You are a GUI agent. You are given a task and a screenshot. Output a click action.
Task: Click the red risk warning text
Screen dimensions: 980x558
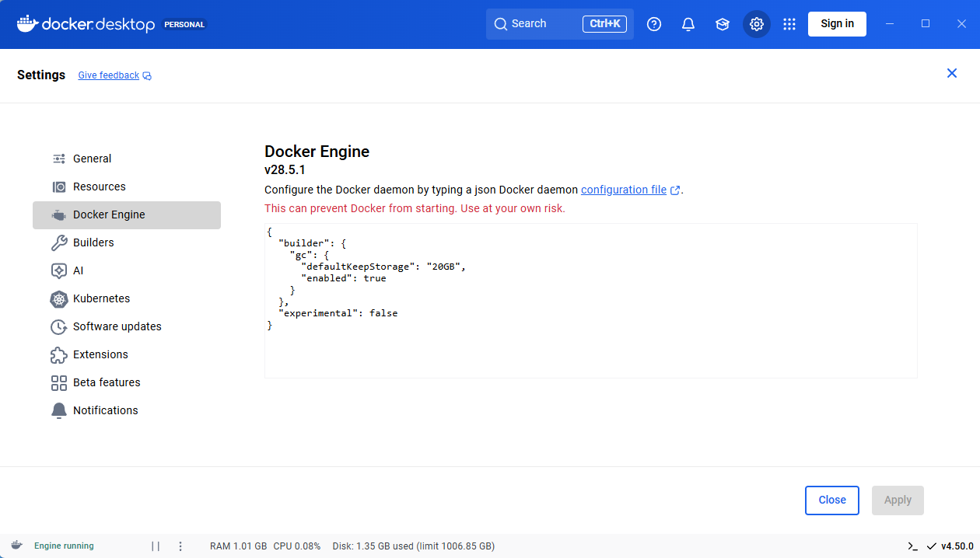click(415, 208)
